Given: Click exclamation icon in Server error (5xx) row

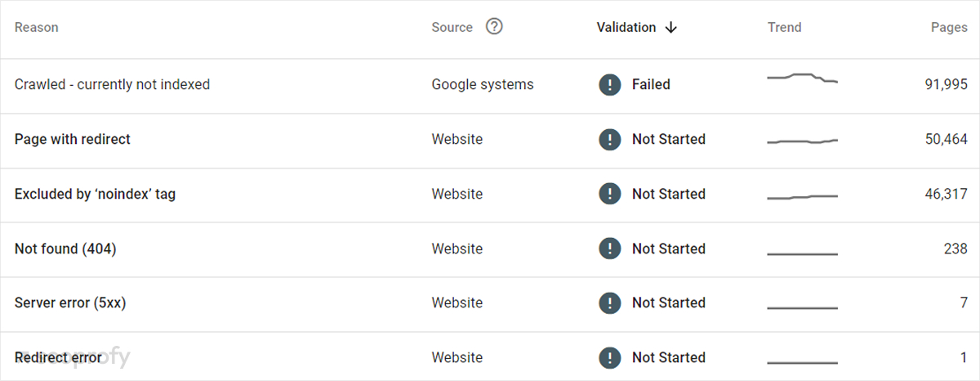Looking at the screenshot, I should [609, 303].
